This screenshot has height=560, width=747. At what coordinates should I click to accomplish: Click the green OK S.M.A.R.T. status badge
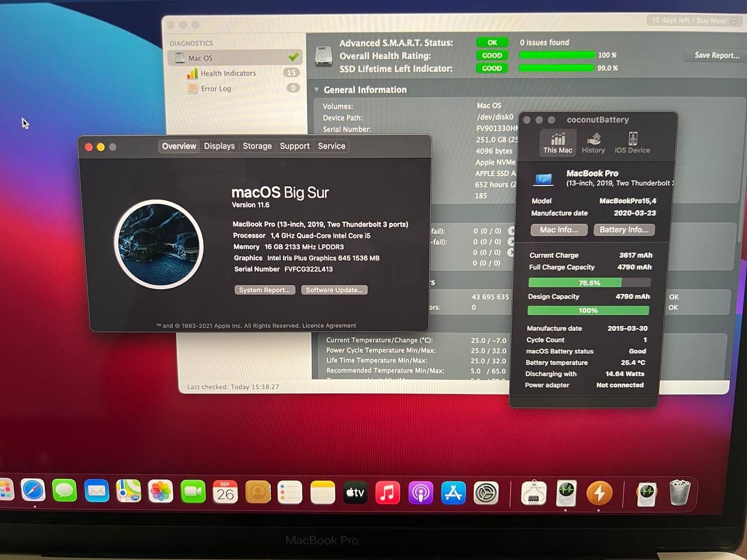(492, 43)
